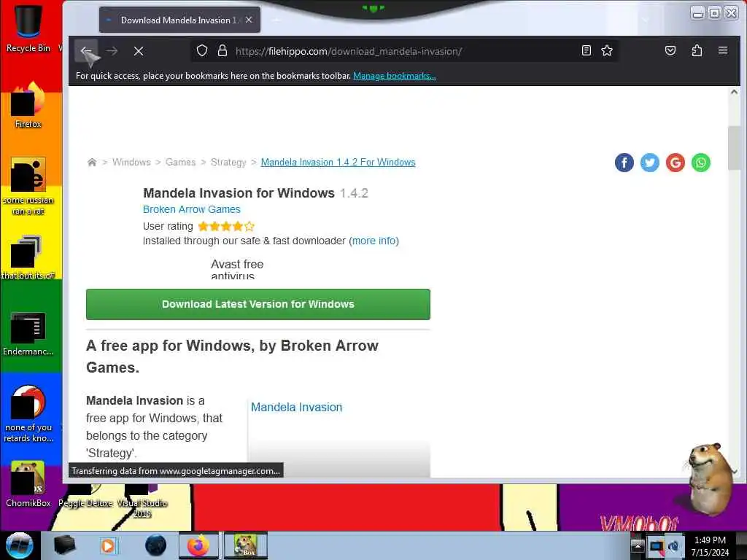Click the page scrollbar up arrow
Viewport: 747px width, 560px height.
click(x=734, y=92)
